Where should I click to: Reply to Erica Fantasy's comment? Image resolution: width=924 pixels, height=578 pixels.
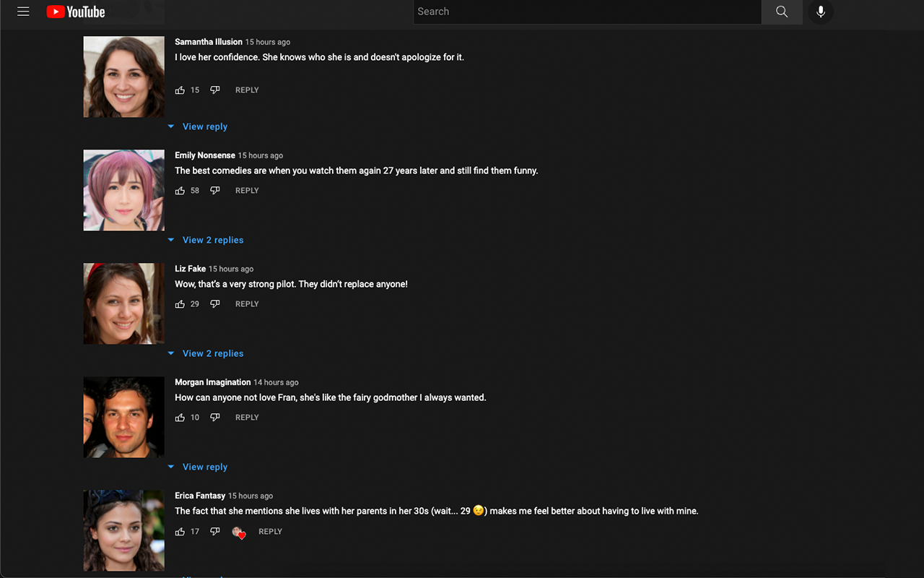click(270, 532)
